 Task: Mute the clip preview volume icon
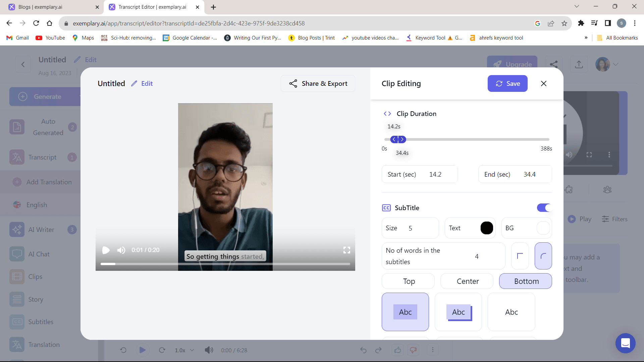click(x=121, y=250)
